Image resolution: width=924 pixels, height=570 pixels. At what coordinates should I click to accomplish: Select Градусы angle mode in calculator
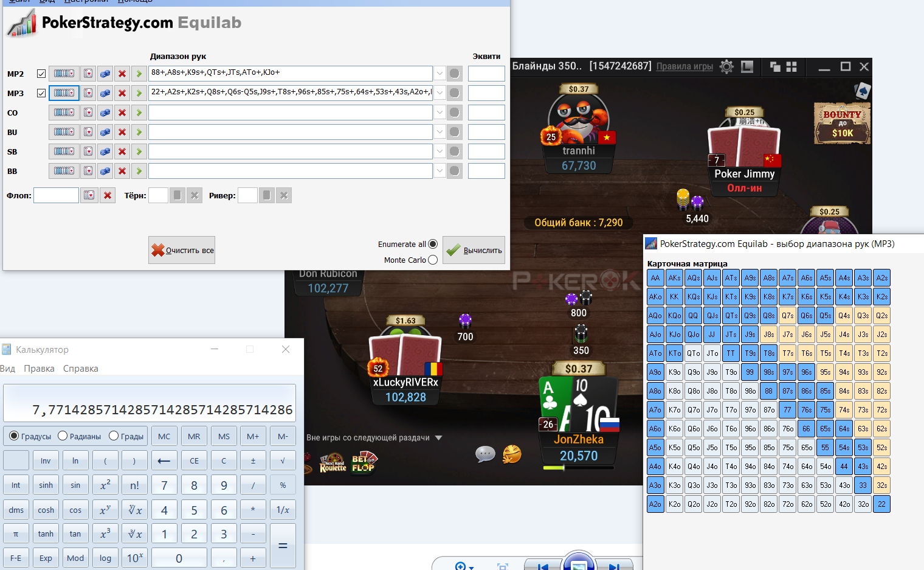click(14, 436)
